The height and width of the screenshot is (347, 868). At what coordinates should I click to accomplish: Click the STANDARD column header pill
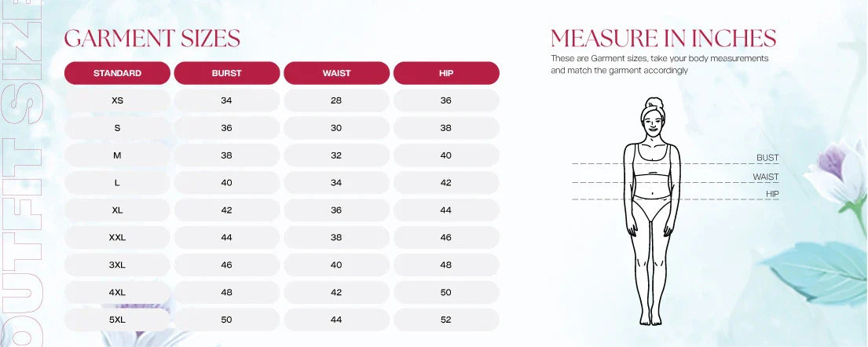point(117,73)
